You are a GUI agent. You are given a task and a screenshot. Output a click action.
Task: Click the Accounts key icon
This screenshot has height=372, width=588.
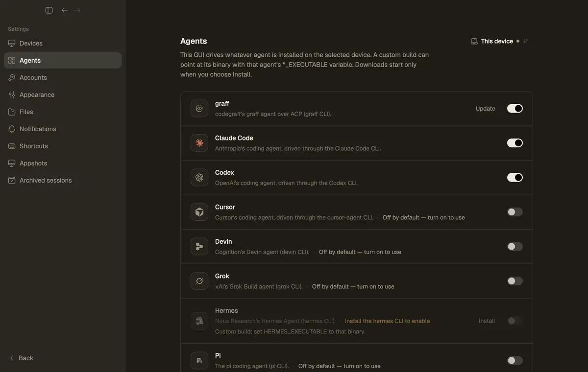[x=12, y=77]
